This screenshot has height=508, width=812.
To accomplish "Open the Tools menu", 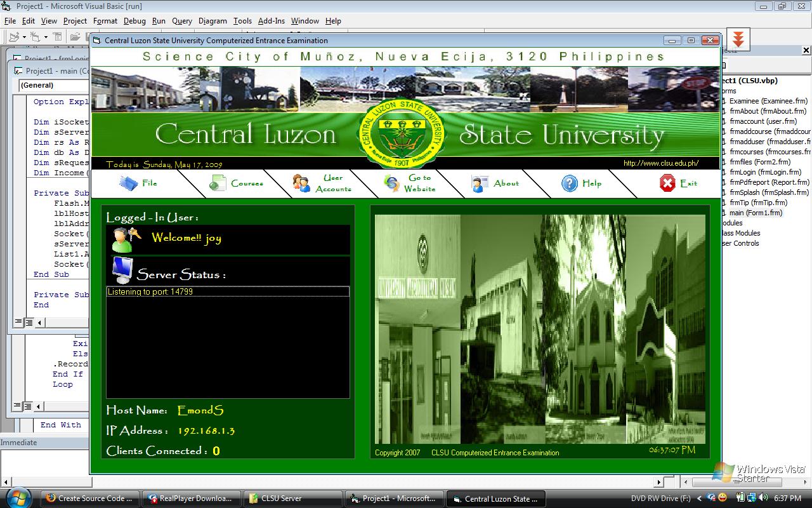I will tap(242, 21).
